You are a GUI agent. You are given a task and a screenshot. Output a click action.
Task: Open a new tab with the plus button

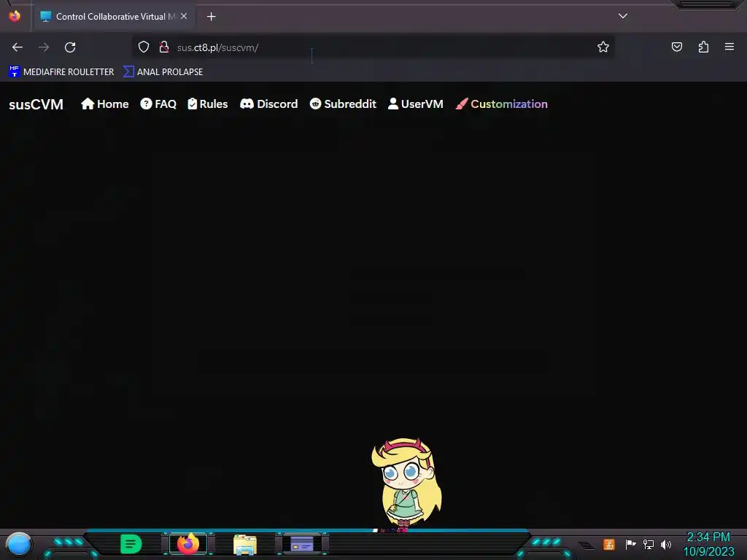click(211, 17)
